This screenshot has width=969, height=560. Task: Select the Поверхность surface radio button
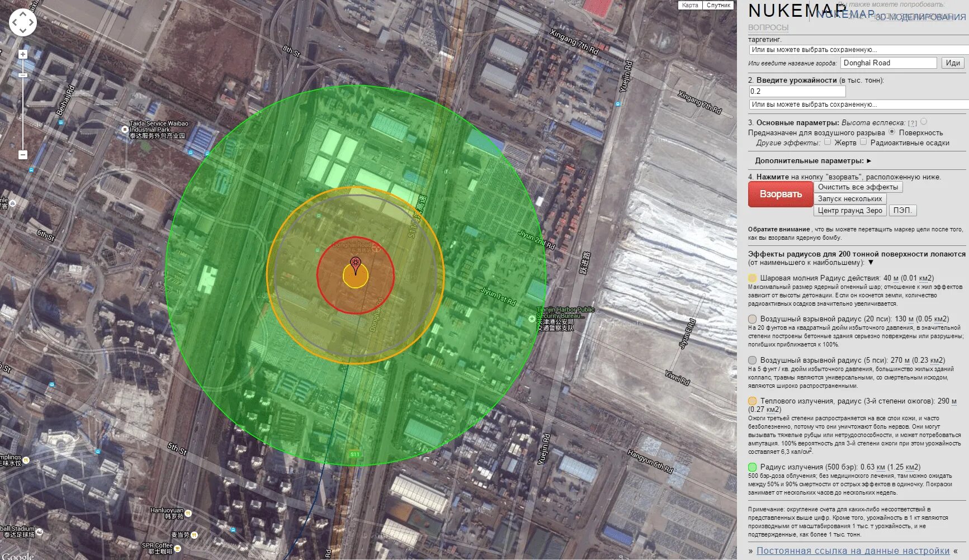coord(892,132)
